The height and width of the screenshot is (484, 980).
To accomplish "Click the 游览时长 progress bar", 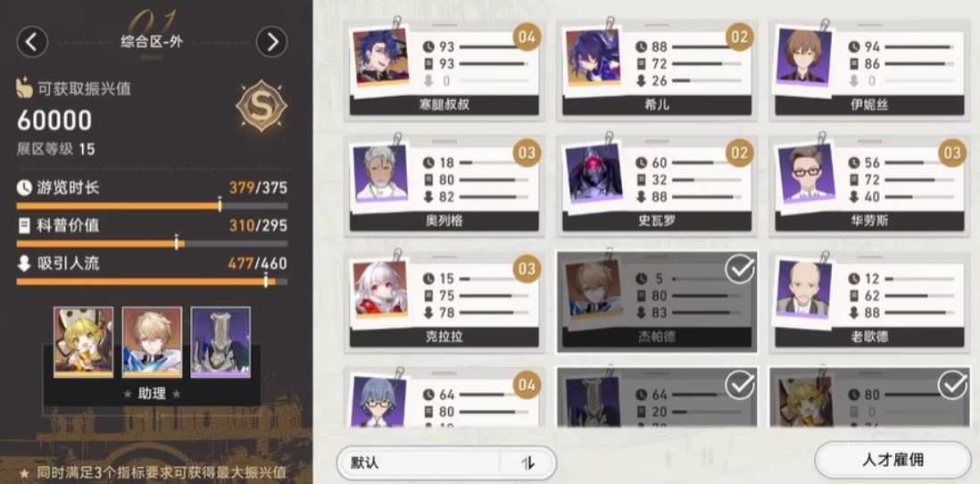I will pos(152,205).
